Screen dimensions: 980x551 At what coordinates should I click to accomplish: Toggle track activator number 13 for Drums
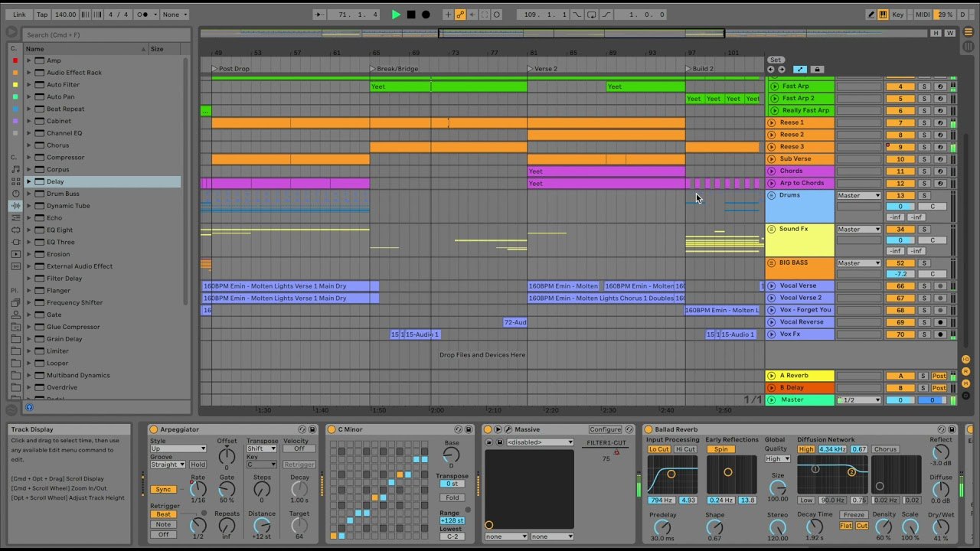900,196
